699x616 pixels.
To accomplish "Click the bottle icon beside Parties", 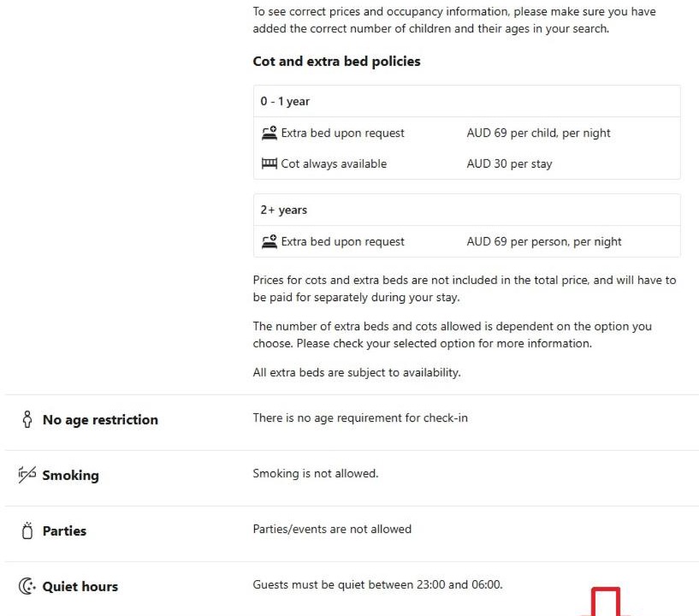I will (x=27, y=530).
